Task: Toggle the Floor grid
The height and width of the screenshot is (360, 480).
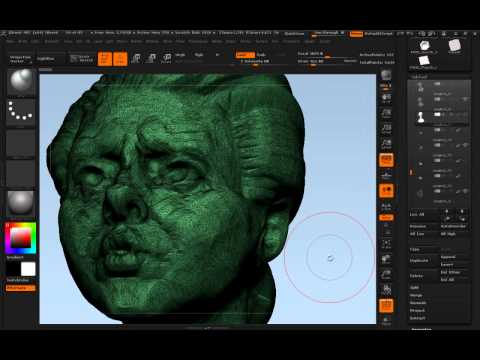Action: click(x=386, y=175)
